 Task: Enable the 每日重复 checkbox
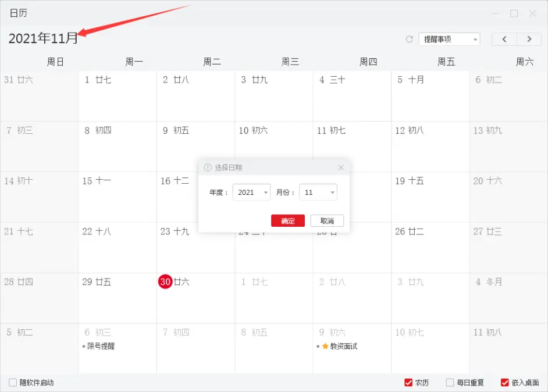tap(449, 383)
